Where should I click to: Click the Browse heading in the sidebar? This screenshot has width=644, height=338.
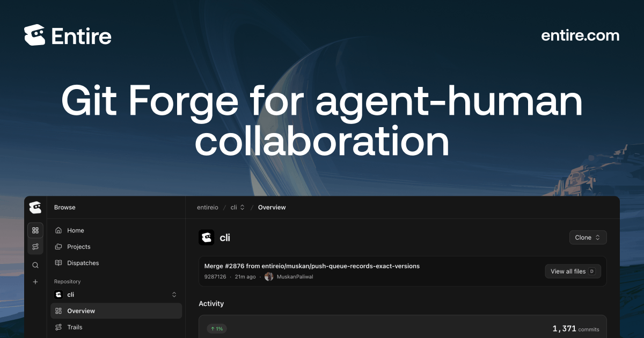pos(65,208)
